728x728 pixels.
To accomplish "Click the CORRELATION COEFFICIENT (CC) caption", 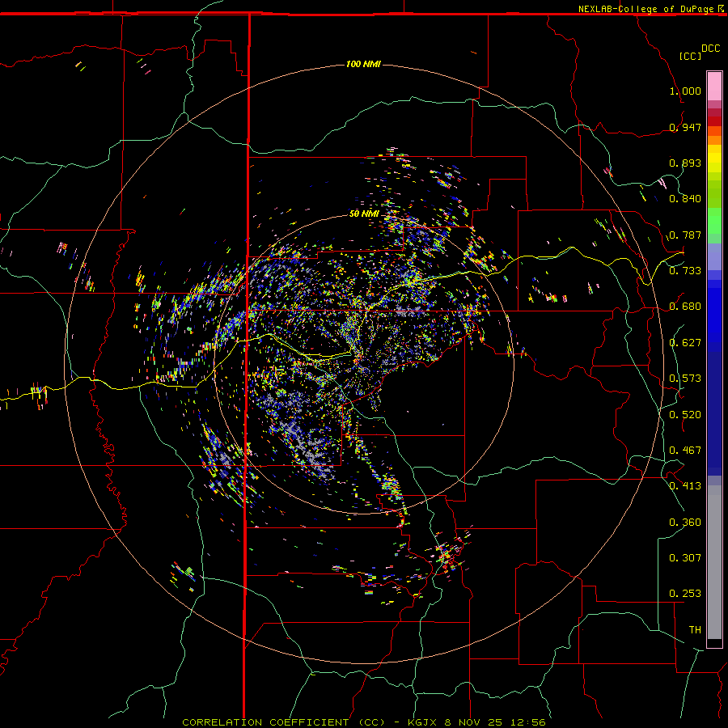I will pos(284,722).
